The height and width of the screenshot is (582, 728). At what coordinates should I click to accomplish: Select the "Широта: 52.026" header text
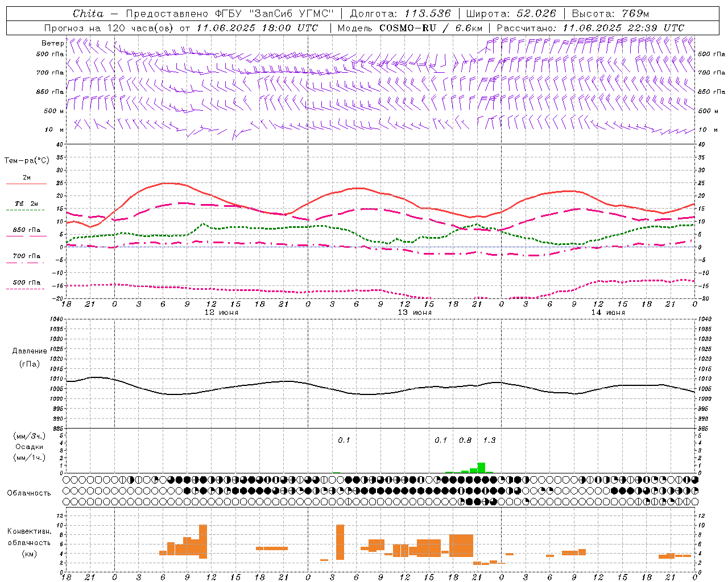point(511,13)
